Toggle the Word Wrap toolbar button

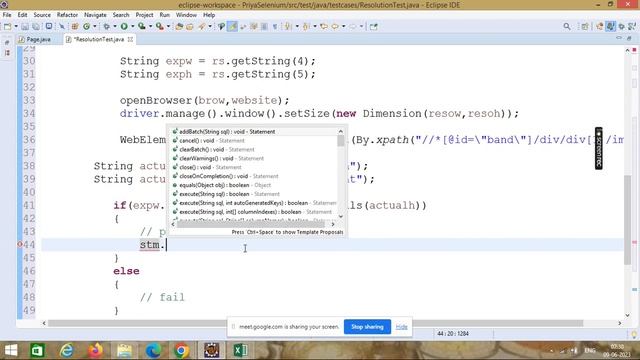click(254, 27)
